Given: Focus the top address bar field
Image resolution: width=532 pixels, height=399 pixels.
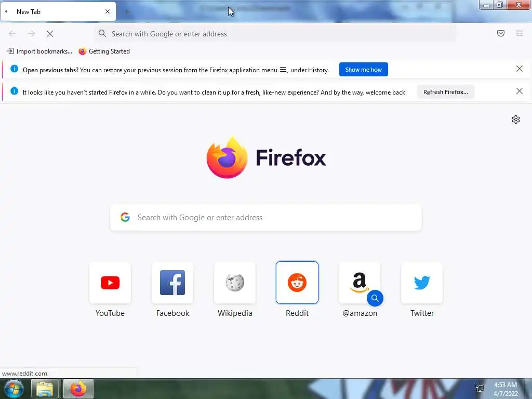Looking at the screenshot, I should coord(275,34).
